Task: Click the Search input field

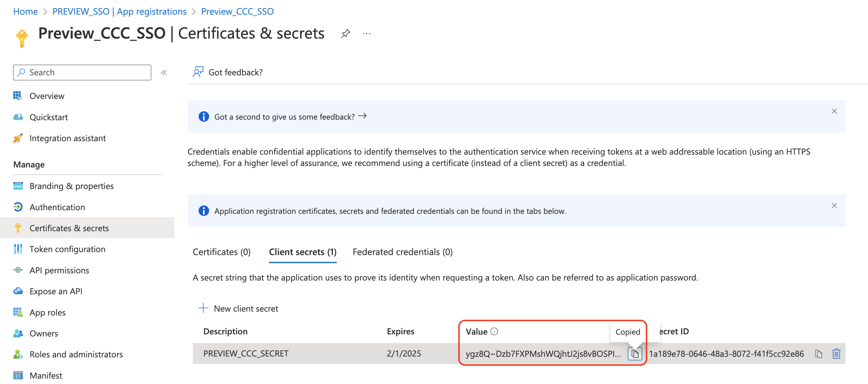Action: 82,72
